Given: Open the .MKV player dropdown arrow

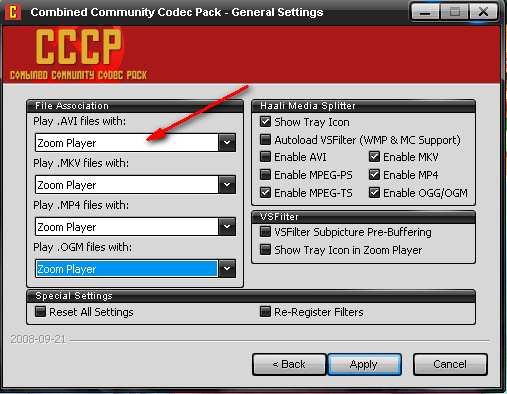Looking at the screenshot, I should point(227,185).
